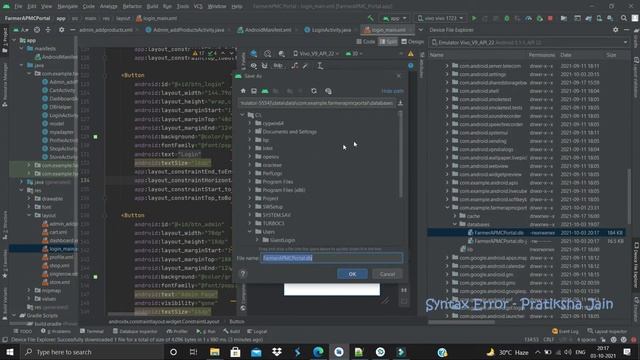Click orientation for preview icon

click(x=268, y=53)
